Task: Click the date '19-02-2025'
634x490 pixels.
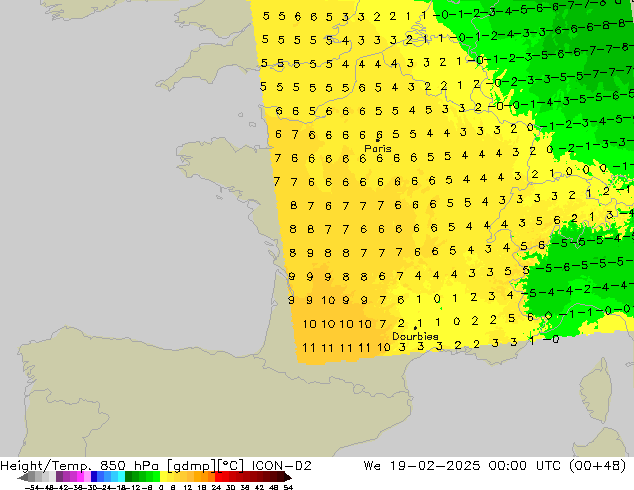Action: click(435, 466)
